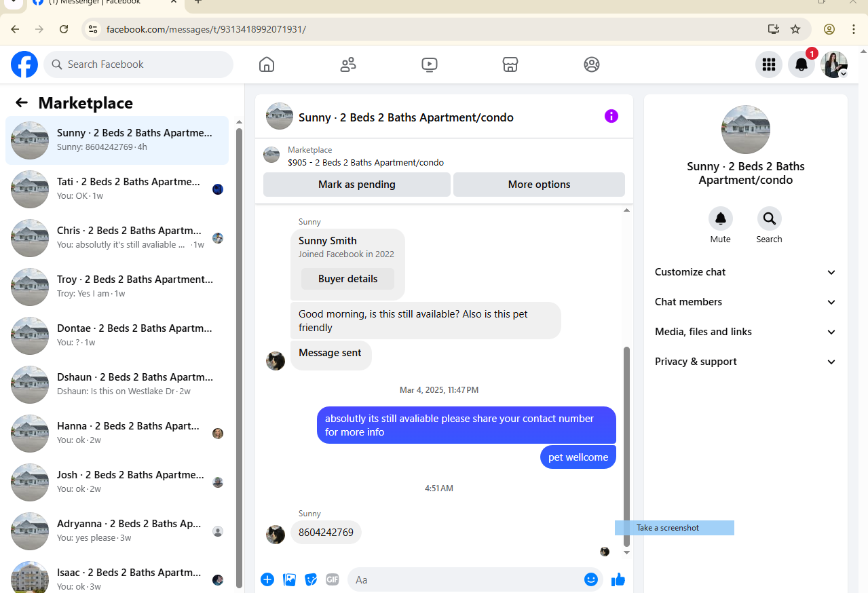Click chat scrollbar up arrow

click(x=626, y=210)
